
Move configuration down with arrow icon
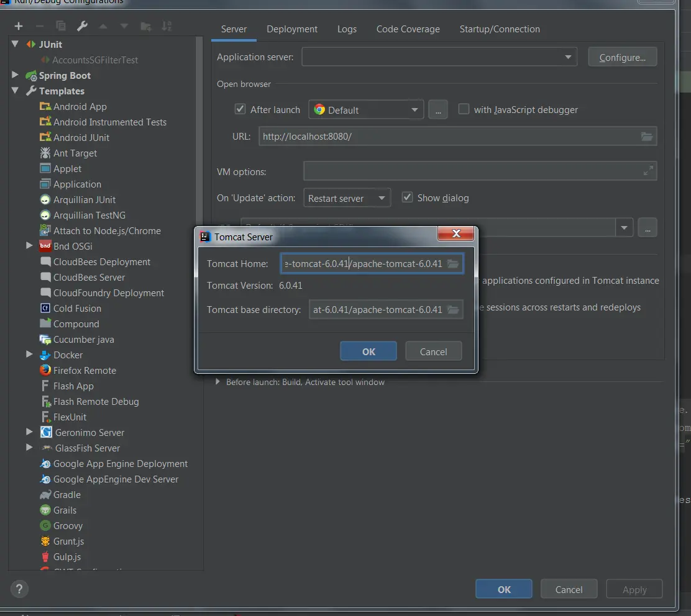coord(124,27)
